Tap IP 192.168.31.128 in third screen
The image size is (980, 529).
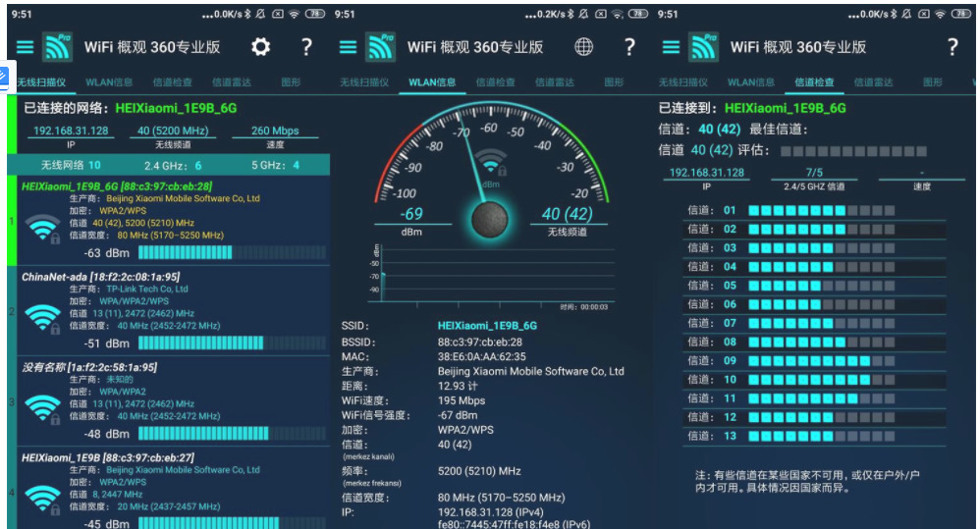coord(706,173)
